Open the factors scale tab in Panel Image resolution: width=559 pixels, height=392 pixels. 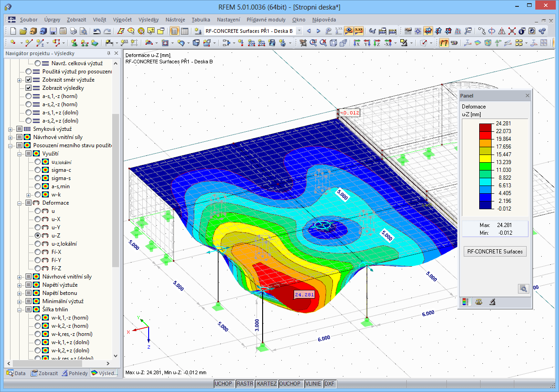click(478, 302)
